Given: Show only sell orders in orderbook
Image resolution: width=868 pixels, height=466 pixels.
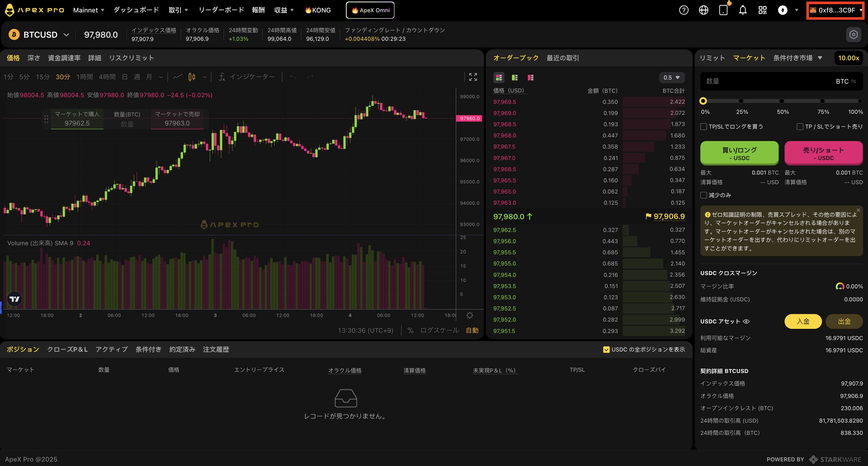Looking at the screenshot, I should pyautogui.click(x=530, y=78).
